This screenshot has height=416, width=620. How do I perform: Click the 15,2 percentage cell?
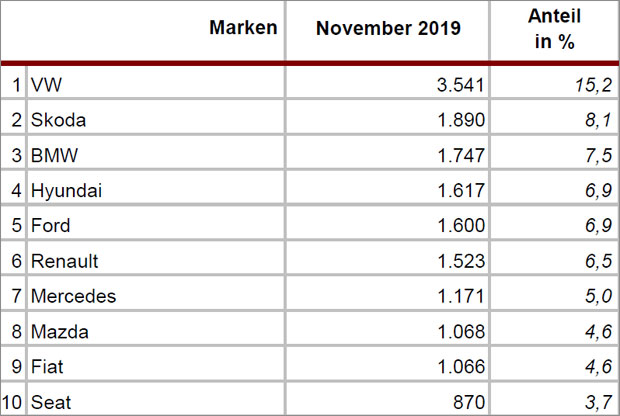click(593, 85)
